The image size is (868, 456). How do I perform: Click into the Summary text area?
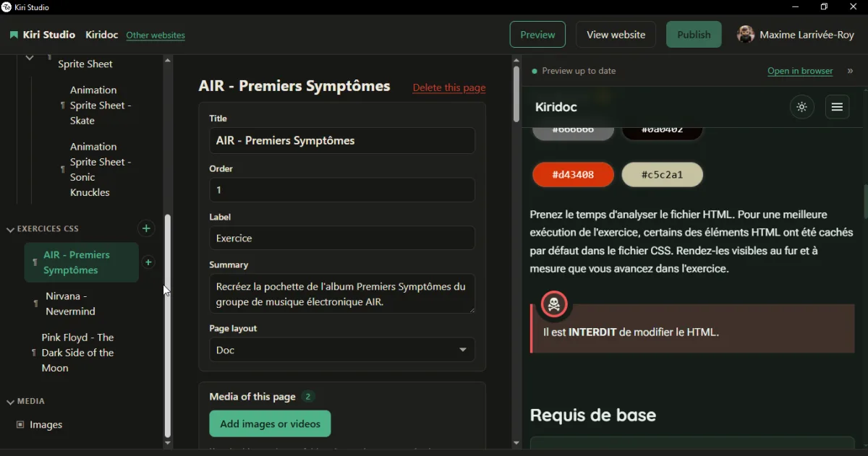pos(342,294)
